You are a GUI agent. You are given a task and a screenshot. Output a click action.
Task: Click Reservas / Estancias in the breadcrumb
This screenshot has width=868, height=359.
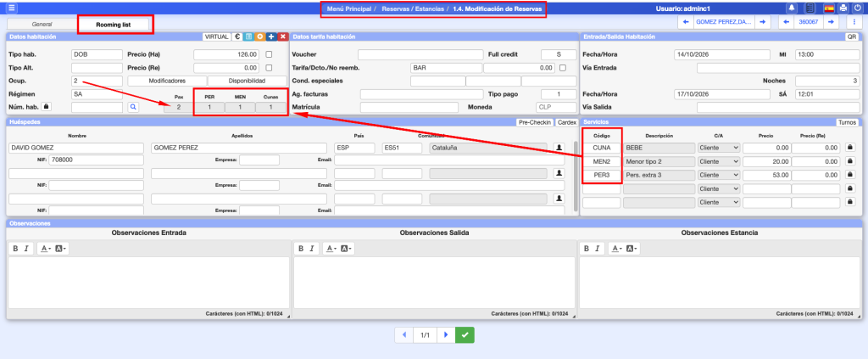tap(411, 8)
